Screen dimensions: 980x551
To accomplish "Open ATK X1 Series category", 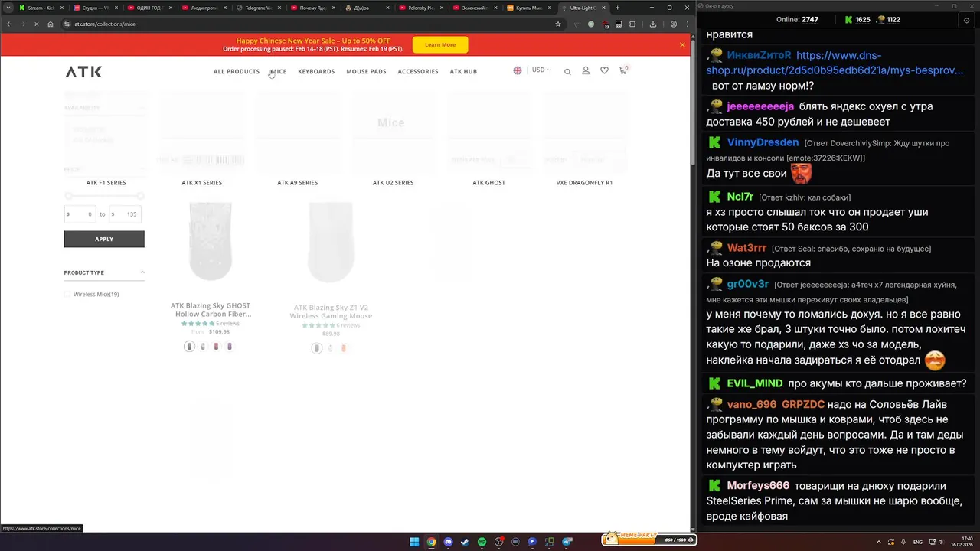I will coord(201,182).
